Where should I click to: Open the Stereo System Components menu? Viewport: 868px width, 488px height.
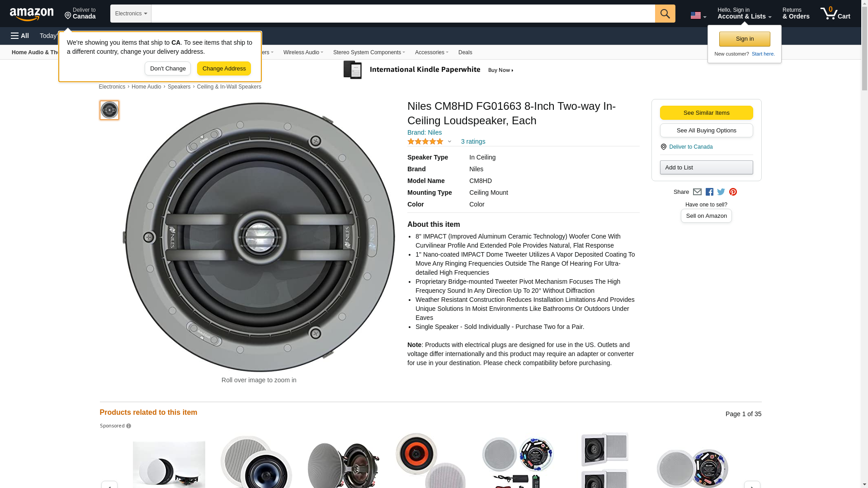(369, 52)
